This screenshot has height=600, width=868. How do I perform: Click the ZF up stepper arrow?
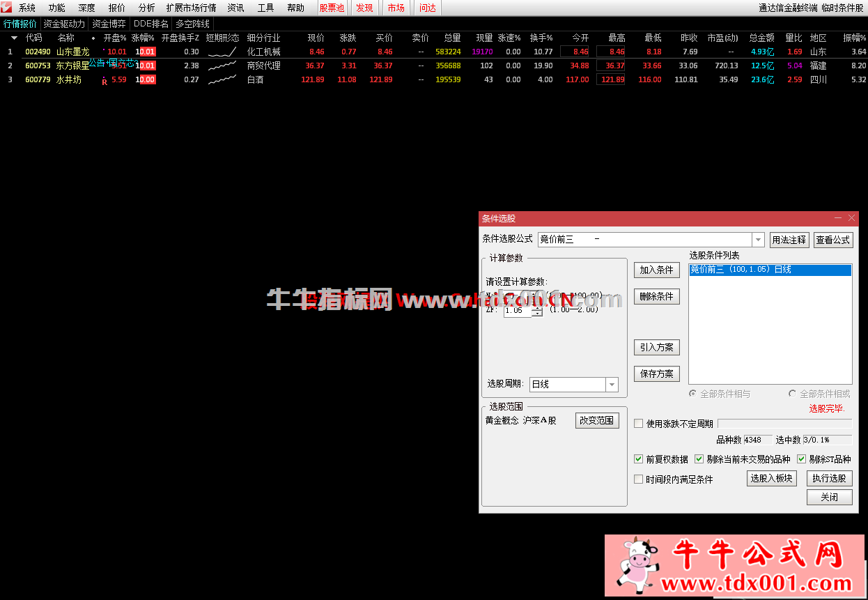click(x=537, y=308)
